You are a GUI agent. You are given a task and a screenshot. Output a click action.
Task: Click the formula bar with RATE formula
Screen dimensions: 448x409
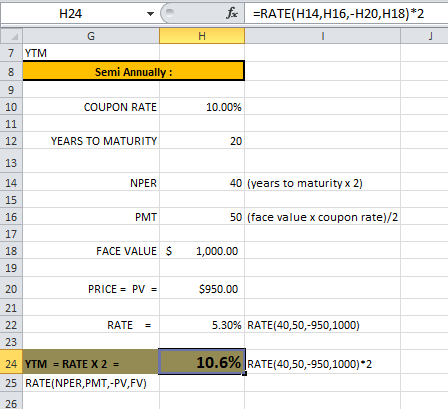click(346, 14)
